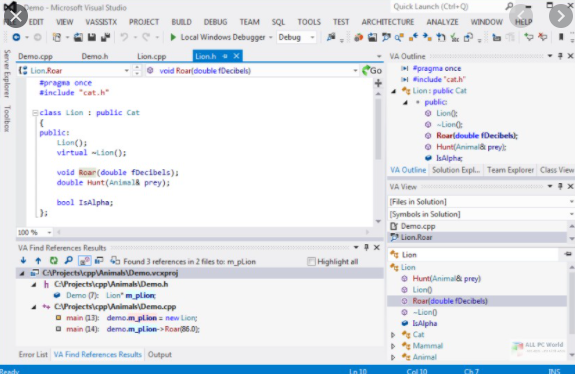Viewport: 575px width, 374px height.
Task: Collapse the Demo.cpp results node
Action: click(34, 307)
